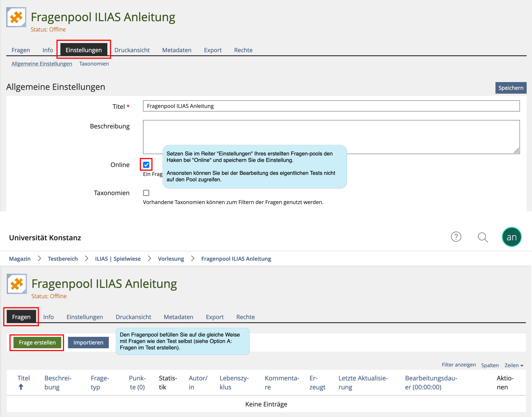Click Frage erstellen button

coord(37,343)
